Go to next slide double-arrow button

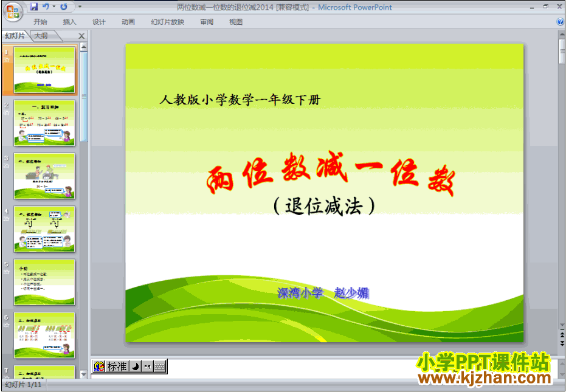pyautogui.click(x=562, y=343)
